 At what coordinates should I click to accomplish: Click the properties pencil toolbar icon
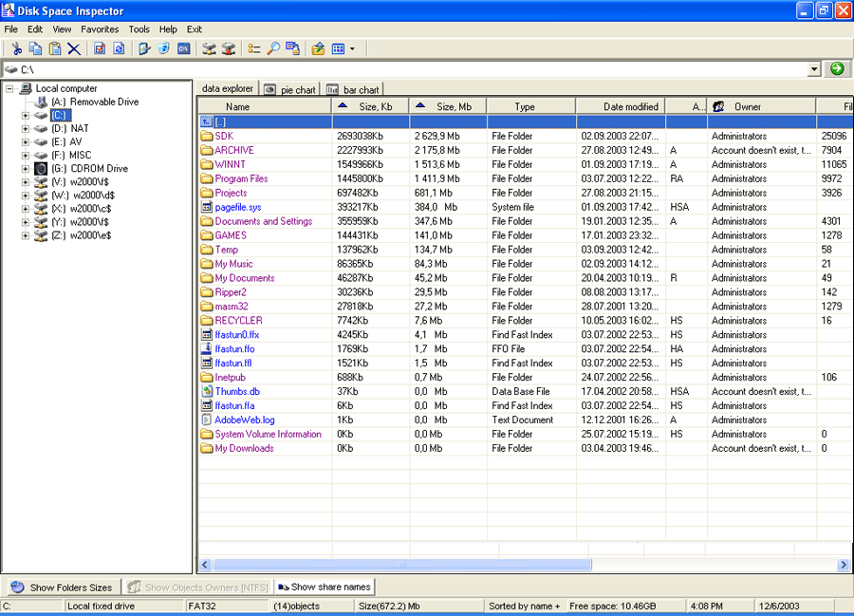click(144, 49)
